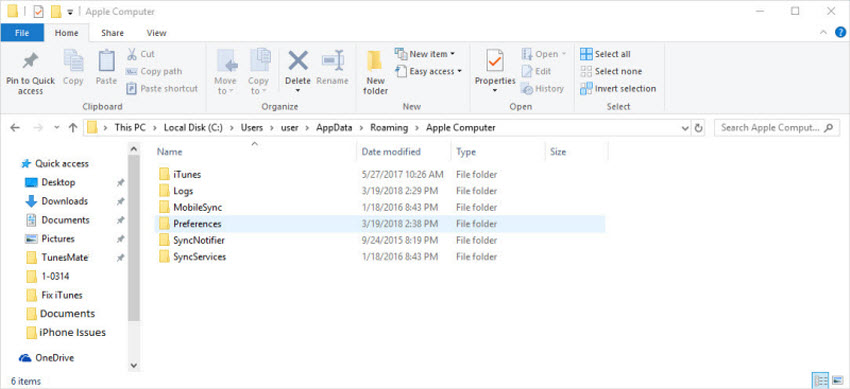The width and height of the screenshot is (850, 389).
Task: Click Roaming breadcrumb
Action: [390, 128]
